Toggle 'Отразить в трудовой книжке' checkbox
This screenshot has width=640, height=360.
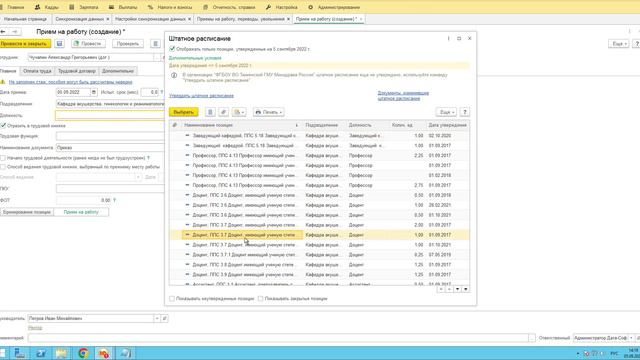pyautogui.click(x=3, y=126)
